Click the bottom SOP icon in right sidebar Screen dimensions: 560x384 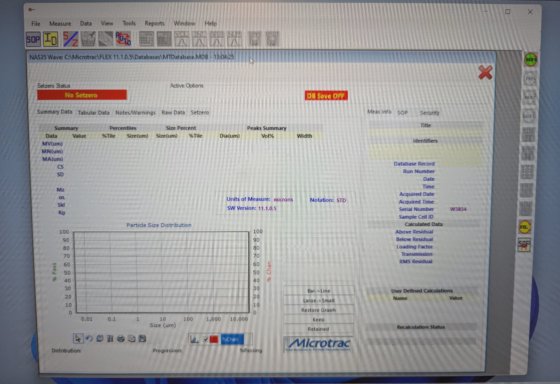pos(524,245)
